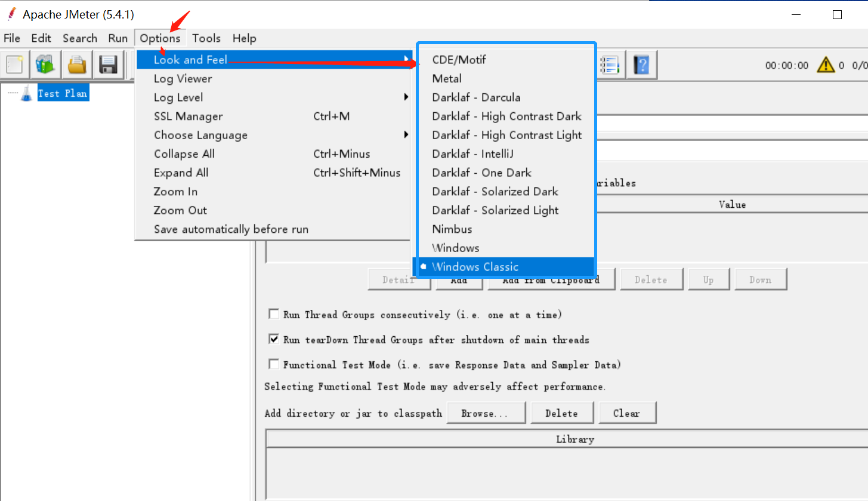The image size is (868, 501).
Task: Click the Value column header
Action: pyautogui.click(x=733, y=204)
